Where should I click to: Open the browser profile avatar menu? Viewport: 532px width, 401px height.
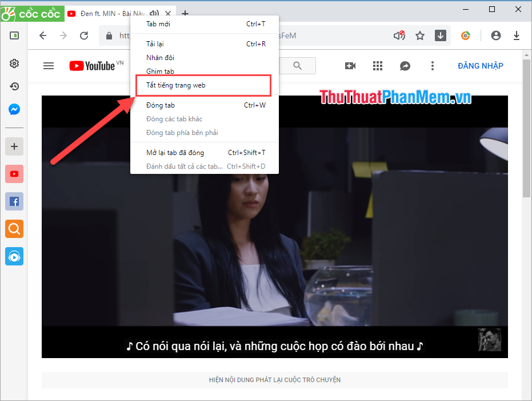pos(495,35)
